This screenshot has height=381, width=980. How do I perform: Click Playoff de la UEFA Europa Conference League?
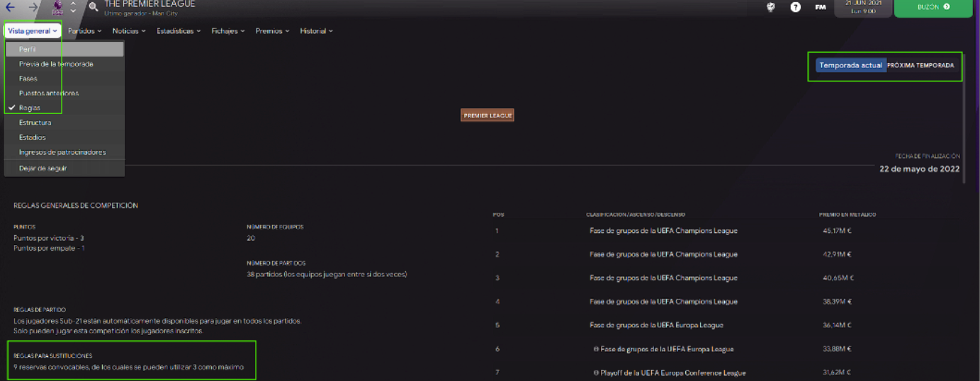[x=669, y=373]
